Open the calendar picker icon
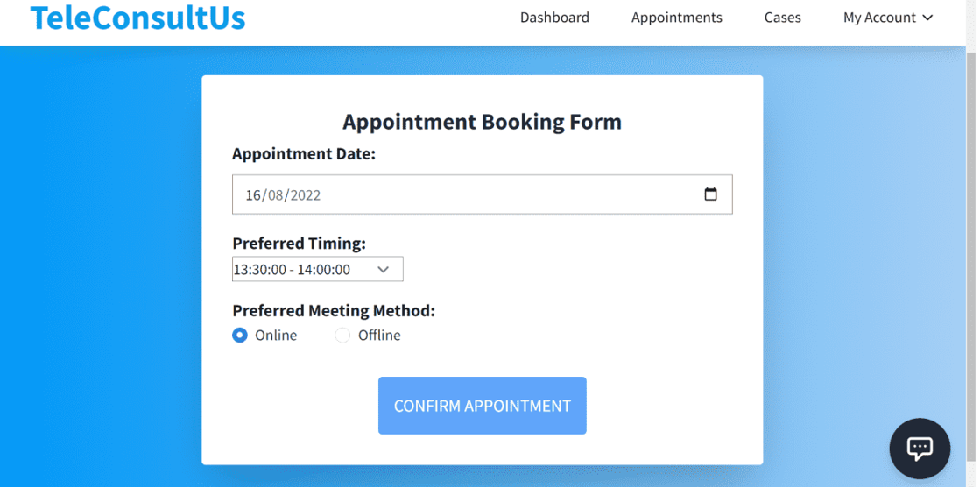Screen dimensions: 980x488 point(710,194)
